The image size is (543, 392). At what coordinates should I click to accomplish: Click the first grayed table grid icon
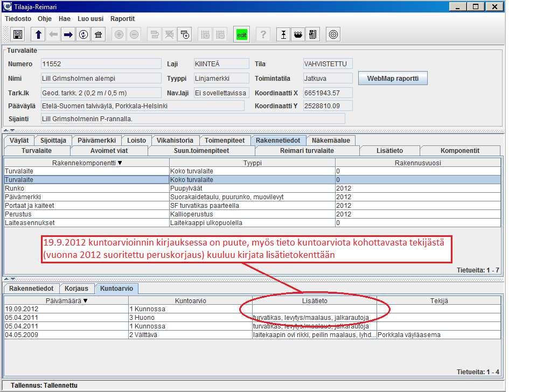(x=205, y=34)
